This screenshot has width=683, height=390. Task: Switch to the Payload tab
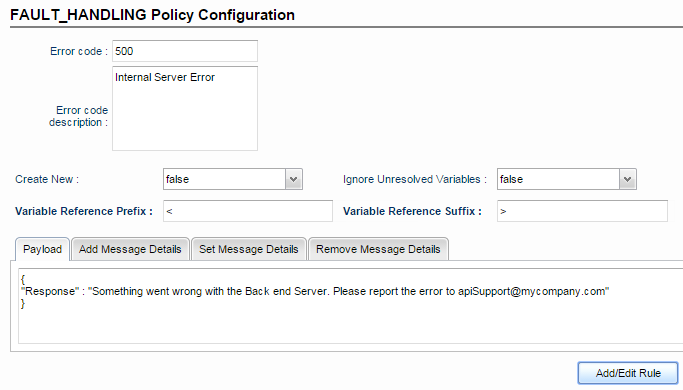[42, 249]
